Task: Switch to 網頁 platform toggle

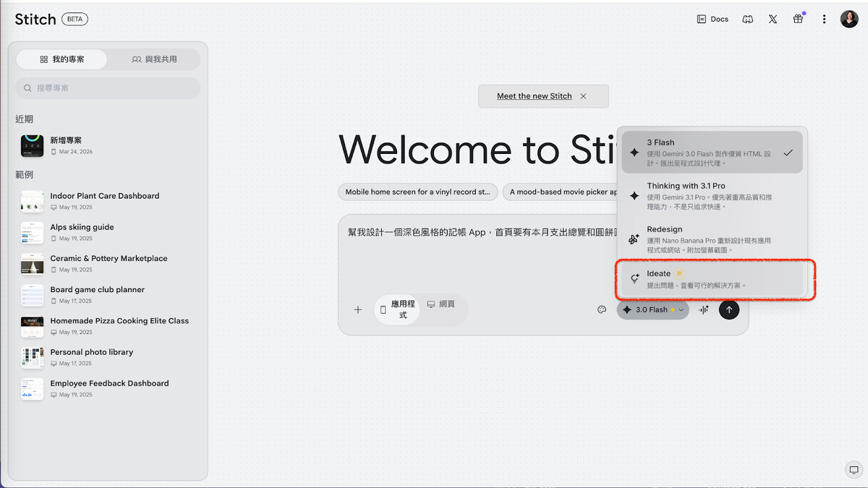Action: 441,304
